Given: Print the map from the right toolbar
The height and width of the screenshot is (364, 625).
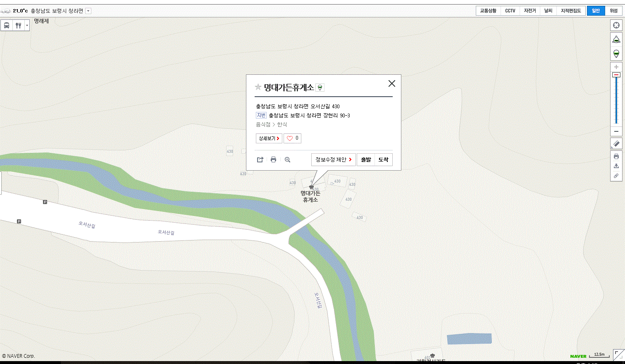Looking at the screenshot, I should (616, 157).
